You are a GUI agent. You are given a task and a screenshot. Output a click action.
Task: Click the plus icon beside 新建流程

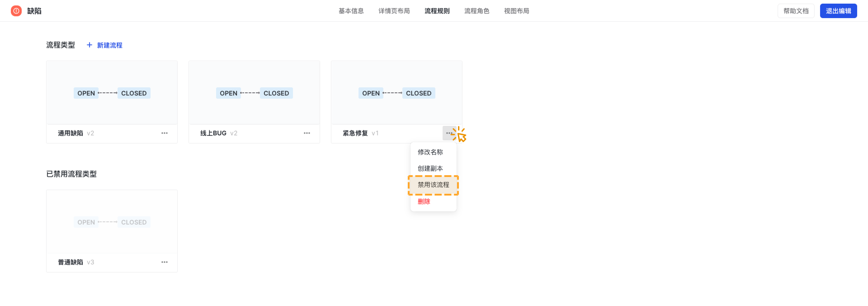[89, 45]
